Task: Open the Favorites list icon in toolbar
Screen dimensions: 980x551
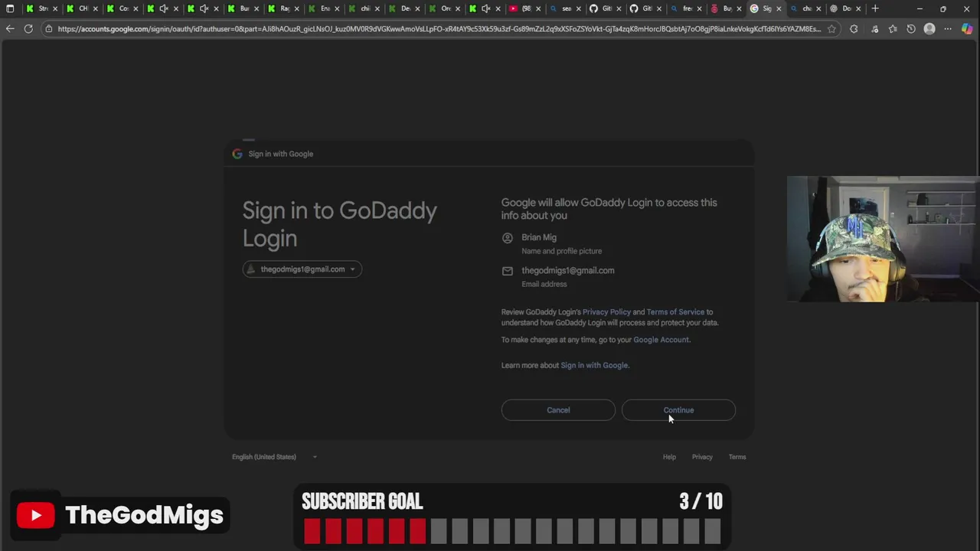Action: click(x=893, y=29)
